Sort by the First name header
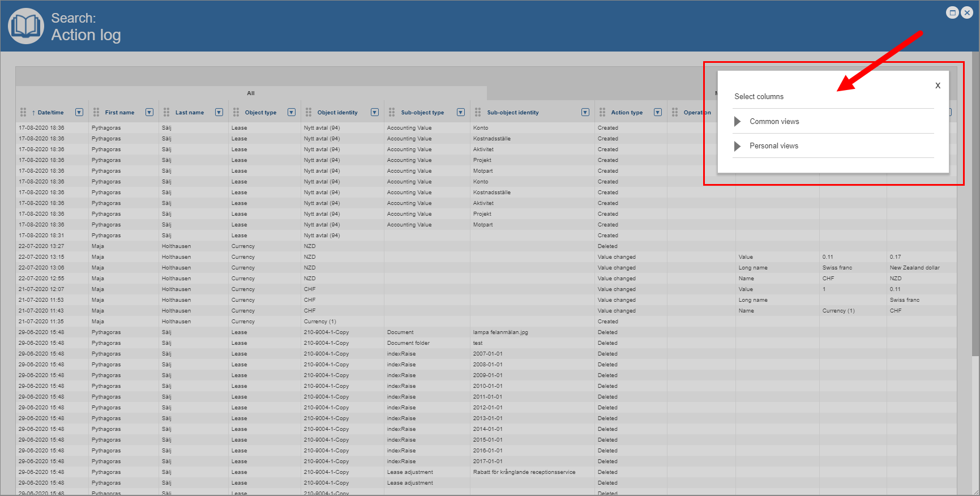The image size is (980, 496). click(119, 113)
